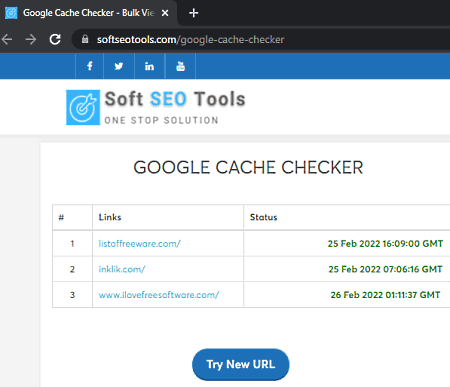This screenshot has height=387, width=450.
Task: Select the status 25 Feb 2022 16:09:00 GMT
Action: click(385, 244)
